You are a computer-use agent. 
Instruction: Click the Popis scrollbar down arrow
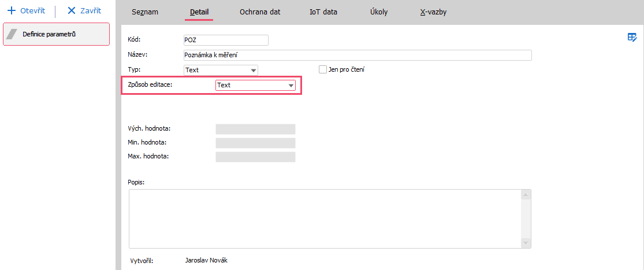[526, 243]
